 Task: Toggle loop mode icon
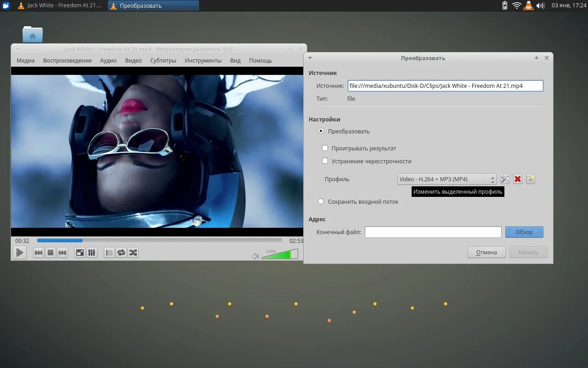(x=121, y=253)
